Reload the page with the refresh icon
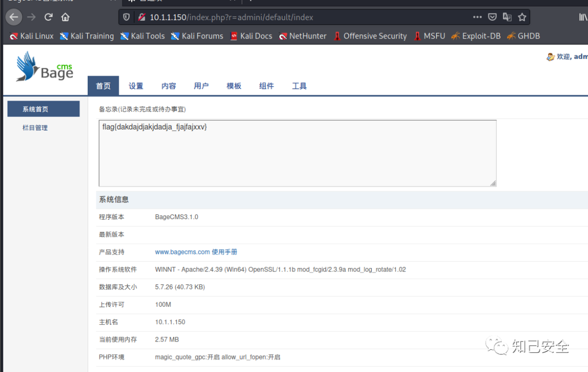588x372 pixels. coord(48,17)
